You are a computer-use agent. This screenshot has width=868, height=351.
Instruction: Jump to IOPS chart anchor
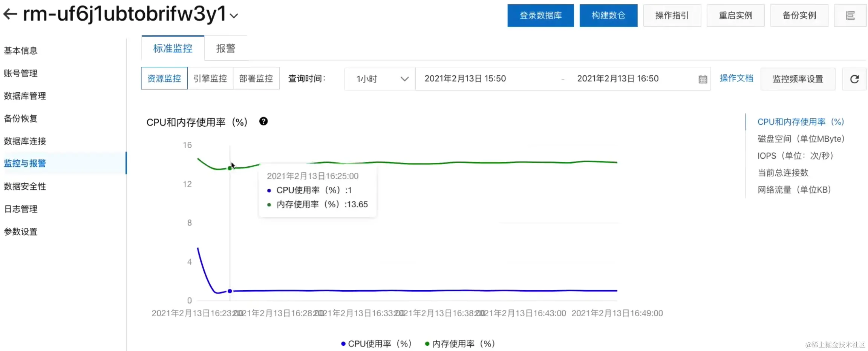click(795, 156)
